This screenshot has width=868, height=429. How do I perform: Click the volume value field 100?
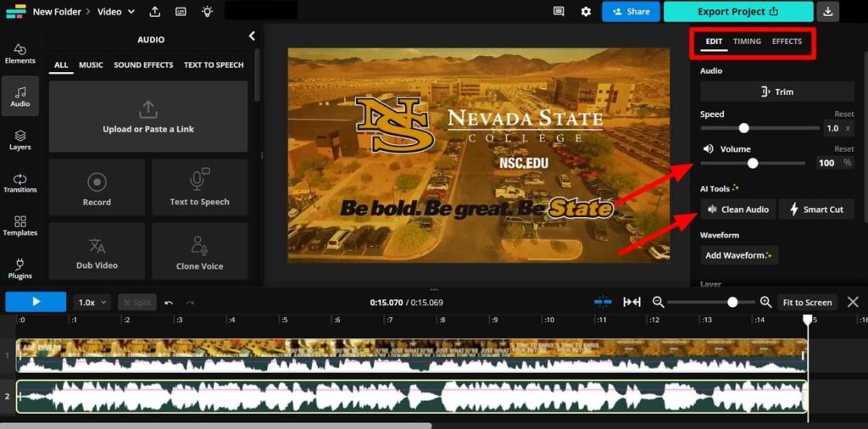[x=826, y=163]
